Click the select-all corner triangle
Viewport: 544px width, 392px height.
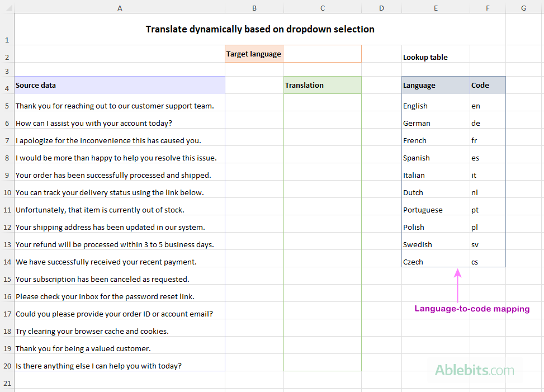9,8
